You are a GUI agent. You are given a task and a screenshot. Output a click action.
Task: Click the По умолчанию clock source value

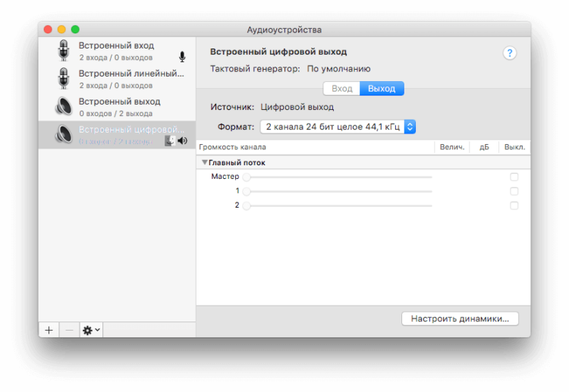(x=338, y=69)
